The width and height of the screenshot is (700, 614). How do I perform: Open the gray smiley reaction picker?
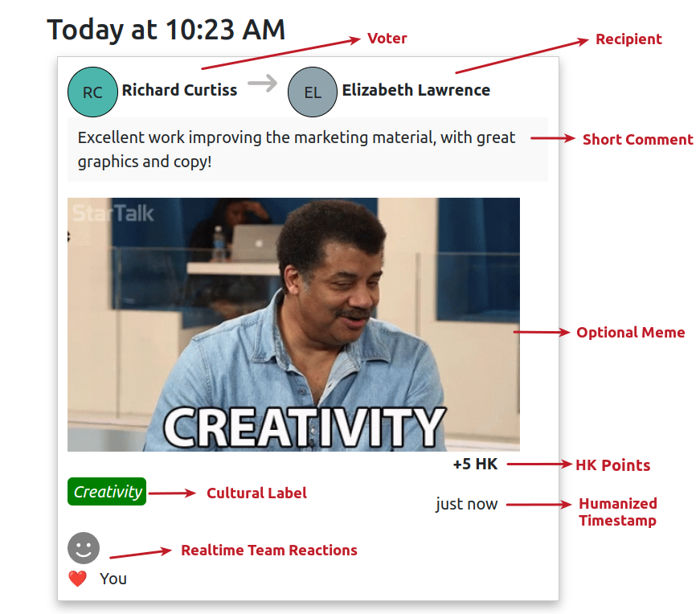[x=84, y=548]
